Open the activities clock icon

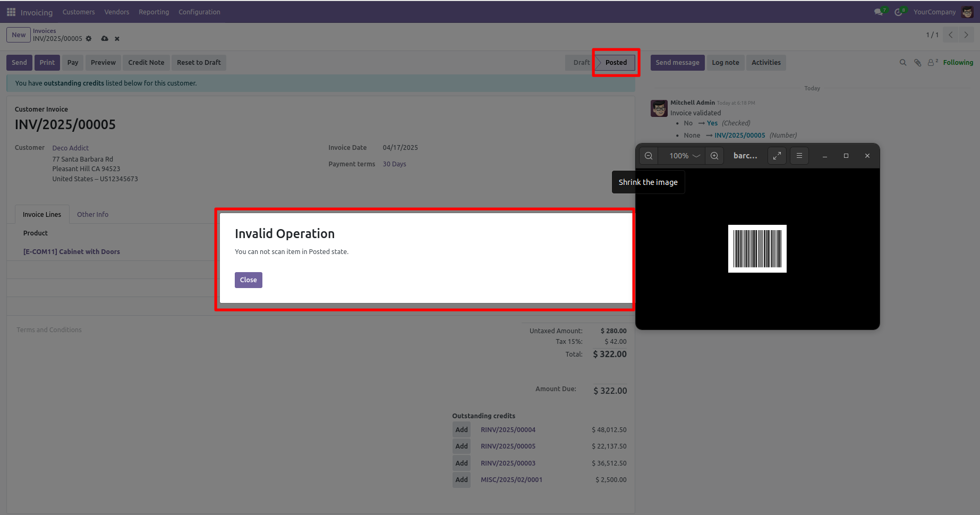click(898, 12)
